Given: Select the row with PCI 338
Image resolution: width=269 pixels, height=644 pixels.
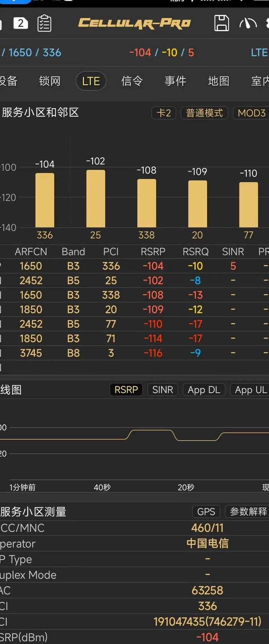Looking at the screenshot, I should pyautogui.click(x=134, y=295).
